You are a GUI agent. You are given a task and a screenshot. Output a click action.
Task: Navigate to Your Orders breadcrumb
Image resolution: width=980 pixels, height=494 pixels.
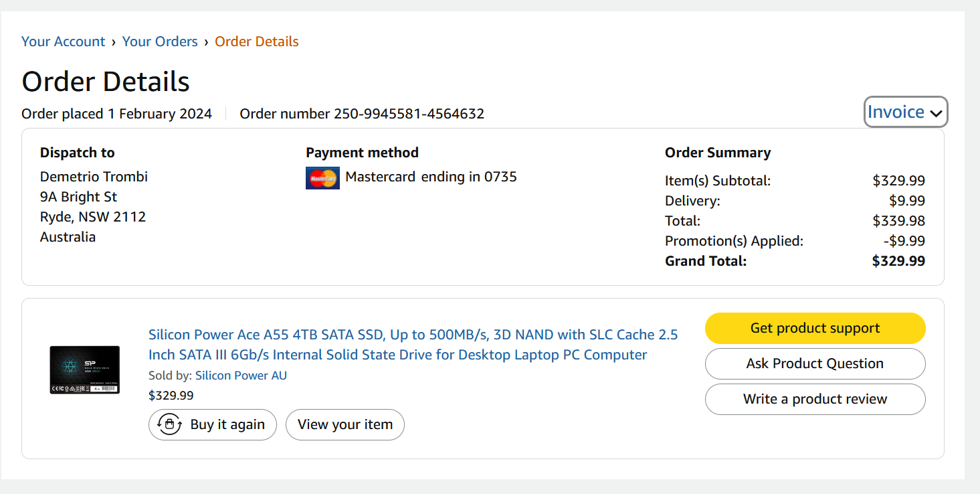(160, 42)
